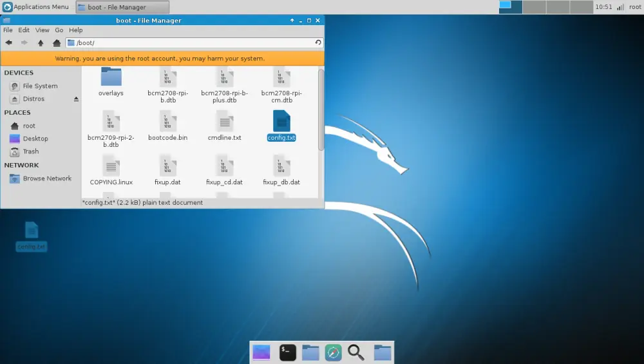Open the rightmost folder icon in dock
The width and height of the screenshot is (644, 364).
coord(383,352)
